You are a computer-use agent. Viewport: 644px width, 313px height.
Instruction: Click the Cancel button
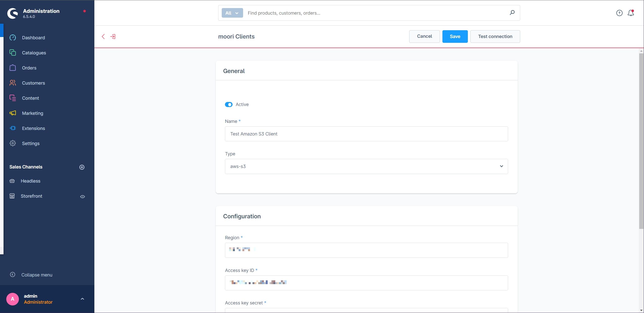pos(424,36)
